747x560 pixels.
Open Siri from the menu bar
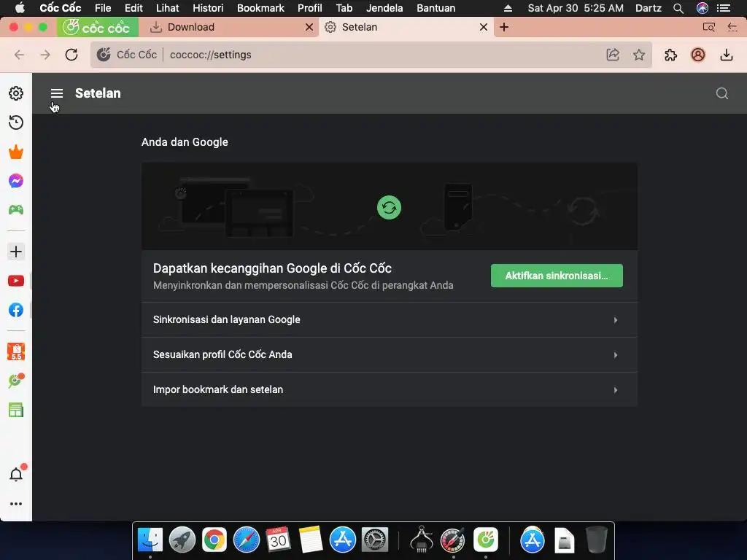tap(703, 8)
